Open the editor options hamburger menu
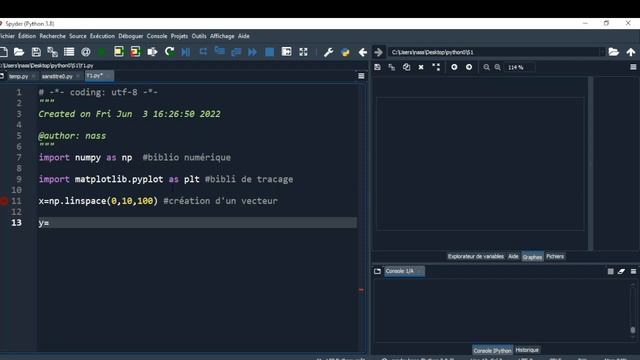 pos(361,76)
